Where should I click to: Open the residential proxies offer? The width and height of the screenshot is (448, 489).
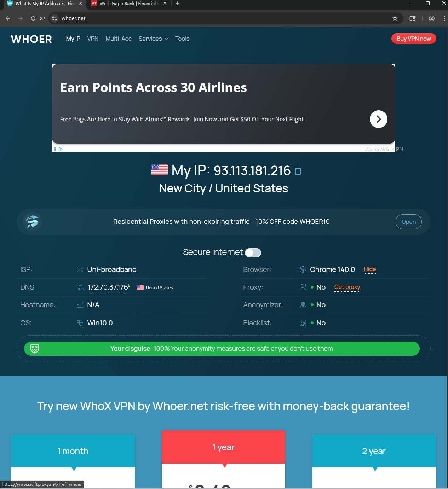[408, 222]
